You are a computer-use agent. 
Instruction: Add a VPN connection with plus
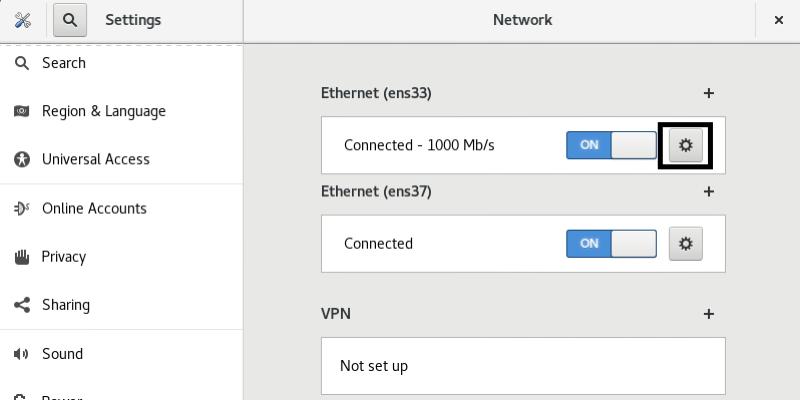click(x=709, y=313)
